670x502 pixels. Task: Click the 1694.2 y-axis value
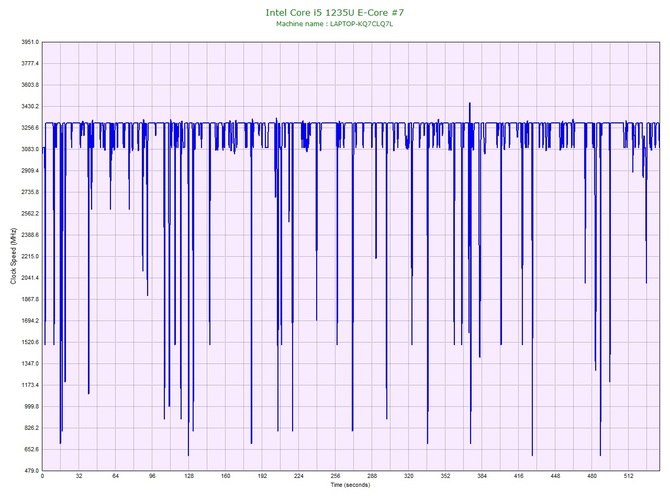pos(30,320)
